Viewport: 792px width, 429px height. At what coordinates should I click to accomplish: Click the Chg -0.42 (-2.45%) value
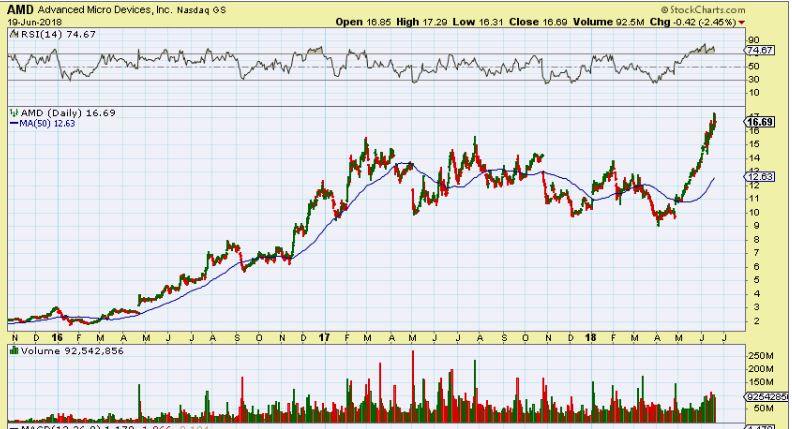pos(692,22)
